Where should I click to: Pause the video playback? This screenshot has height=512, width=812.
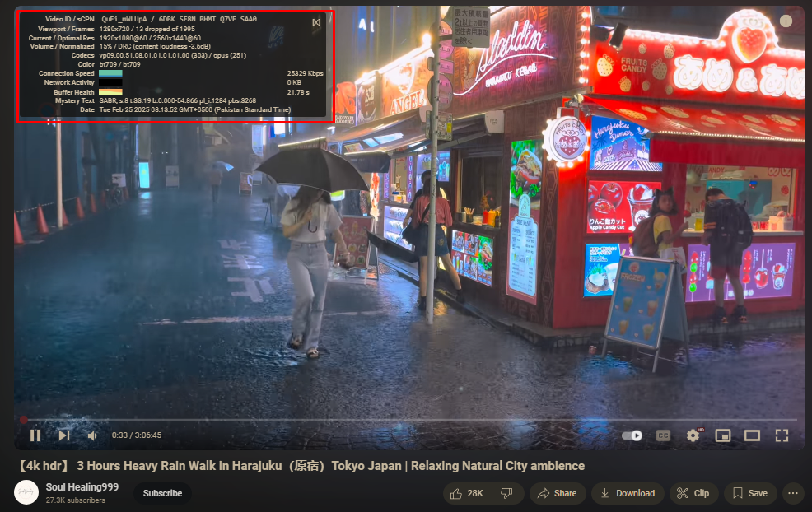35,435
